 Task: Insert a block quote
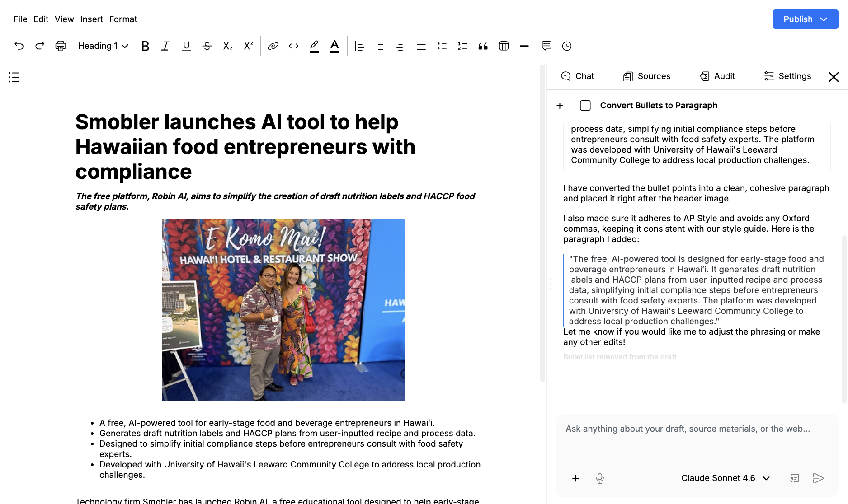(x=483, y=46)
